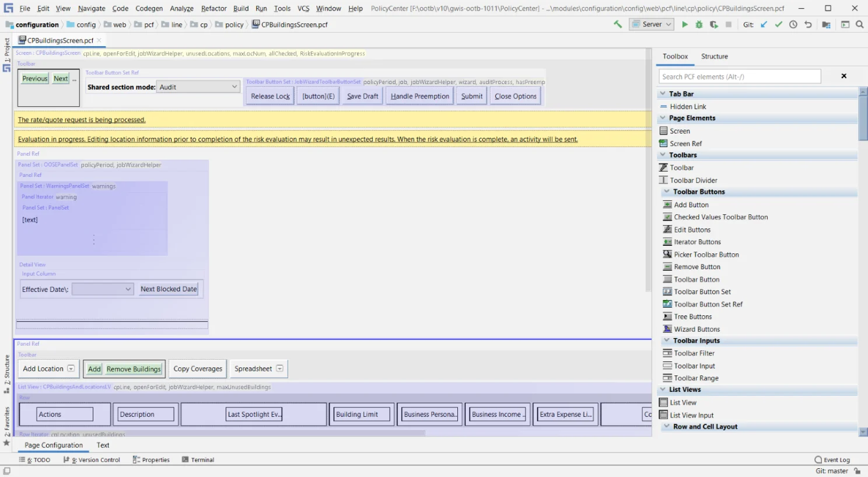Open the Effective Date dropdown
Screen dimensions: 868x477
point(103,289)
